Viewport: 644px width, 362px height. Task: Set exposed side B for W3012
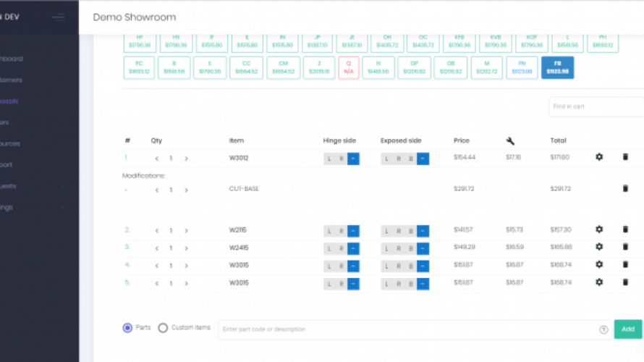411,159
